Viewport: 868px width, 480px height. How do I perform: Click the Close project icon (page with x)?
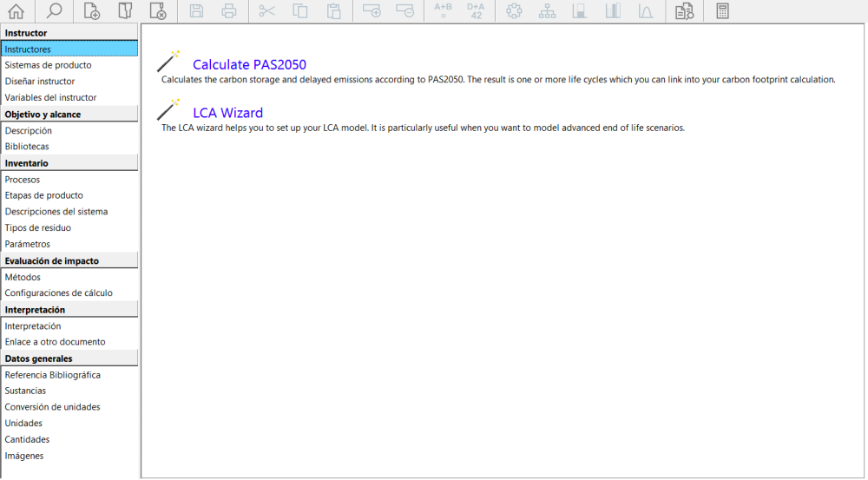point(158,10)
